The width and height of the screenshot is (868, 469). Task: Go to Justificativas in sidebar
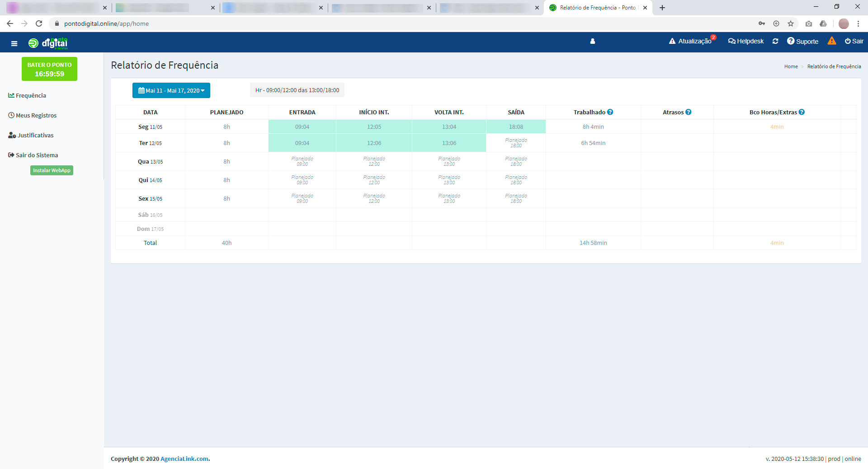35,135
